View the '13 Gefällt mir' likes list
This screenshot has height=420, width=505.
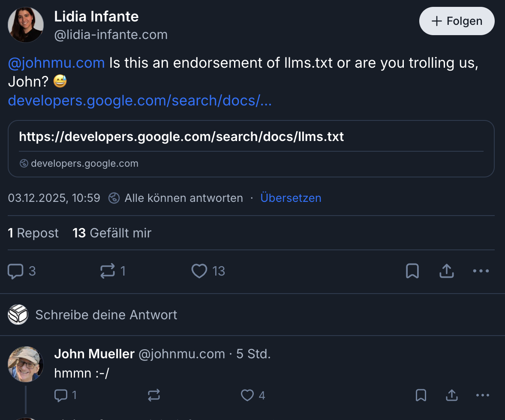pyautogui.click(x=111, y=233)
